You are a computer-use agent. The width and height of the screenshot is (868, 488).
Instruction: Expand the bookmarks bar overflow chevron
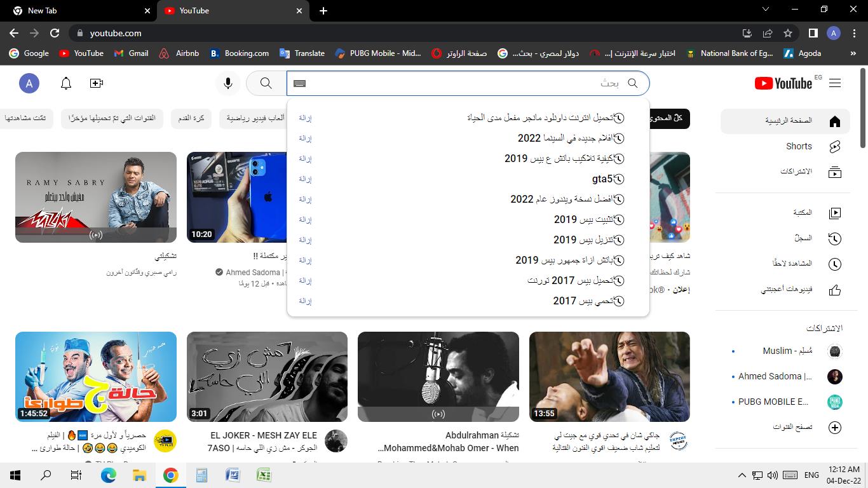[853, 53]
